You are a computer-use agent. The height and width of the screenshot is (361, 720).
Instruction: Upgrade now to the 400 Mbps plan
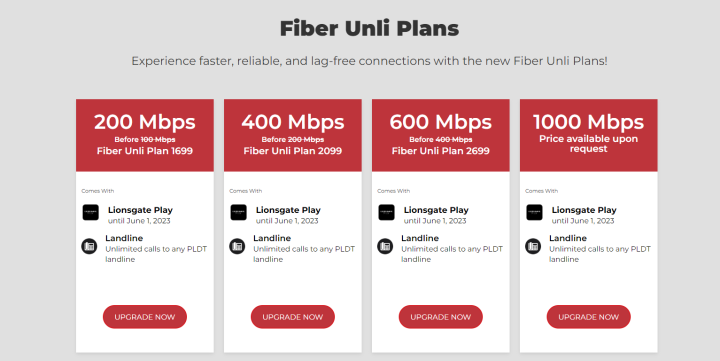point(292,317)
